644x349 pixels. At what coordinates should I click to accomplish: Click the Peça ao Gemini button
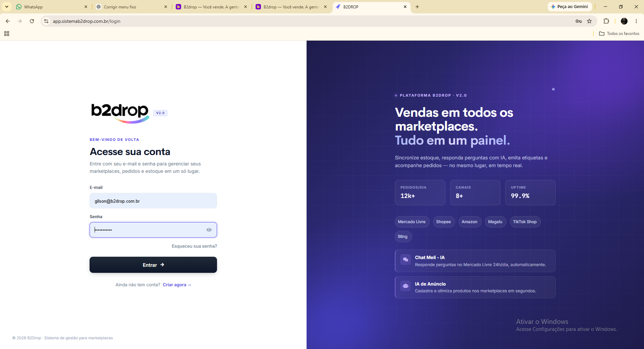click(x=570, y=7)
